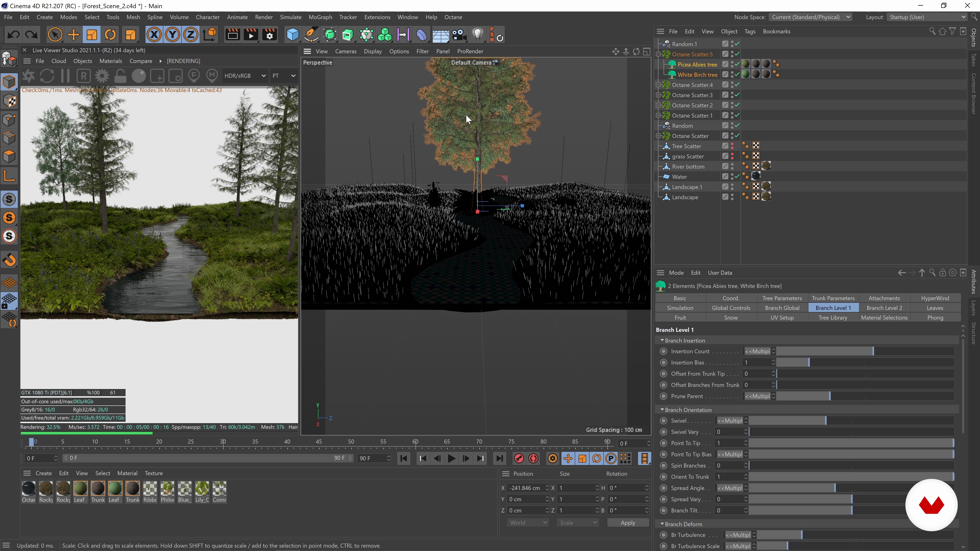Toggle Live Viewer lock resolution icon
Image resolution: width=980 pixels, height=551 pixels.
click(120, 76)
